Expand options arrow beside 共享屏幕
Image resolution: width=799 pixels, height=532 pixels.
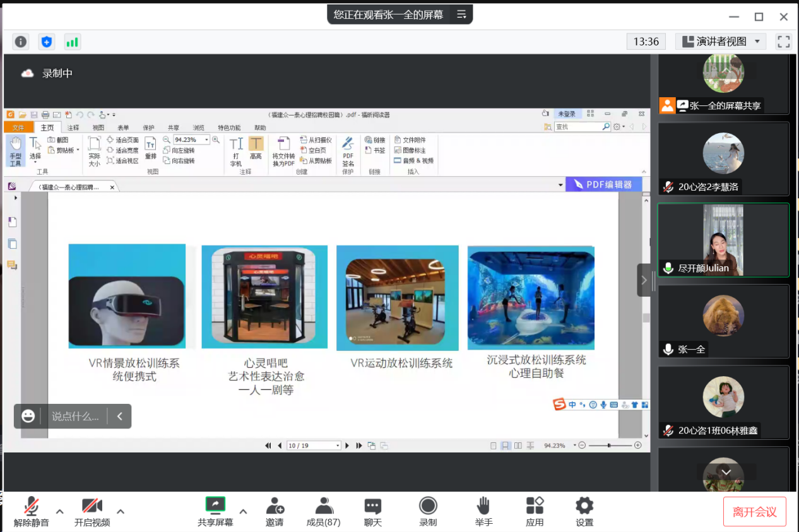click(x=243, y=511)
